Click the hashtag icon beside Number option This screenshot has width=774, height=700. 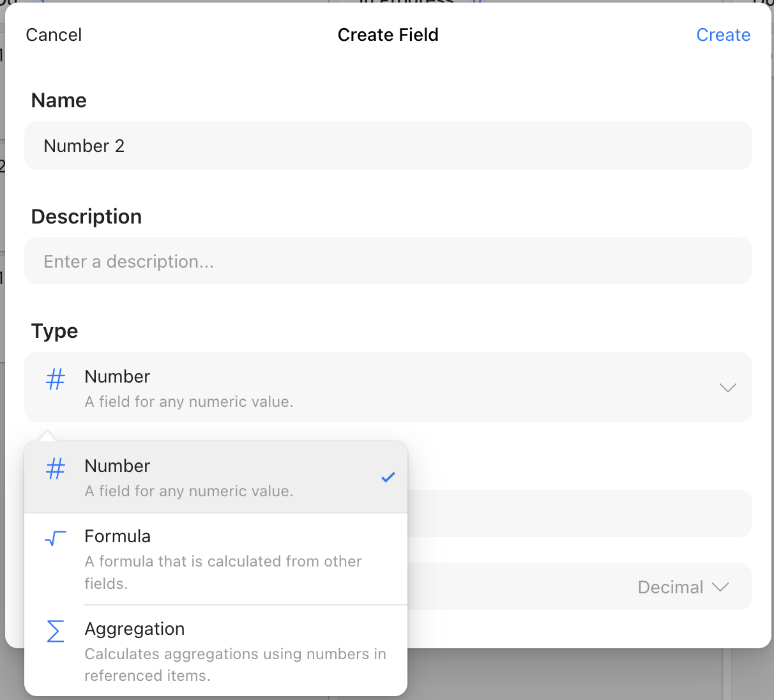(55, 469)
